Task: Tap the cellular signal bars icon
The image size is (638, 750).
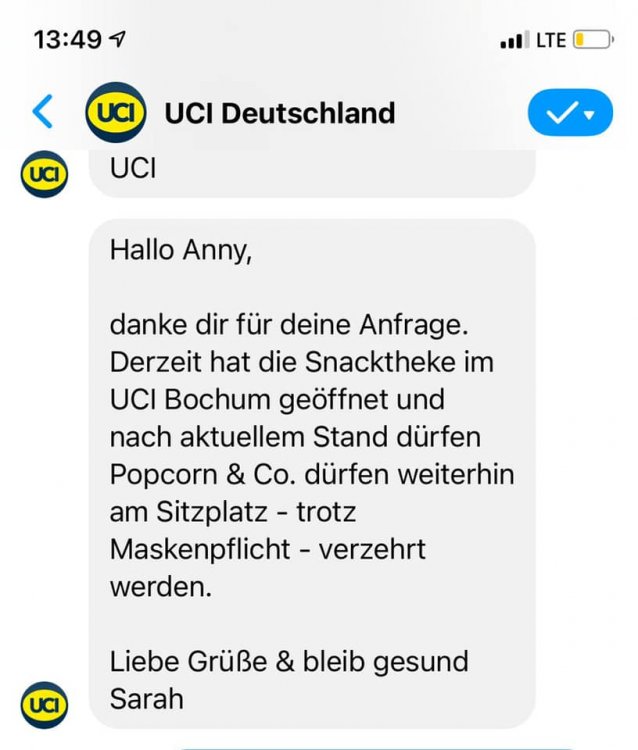Action: coord(513,41)
